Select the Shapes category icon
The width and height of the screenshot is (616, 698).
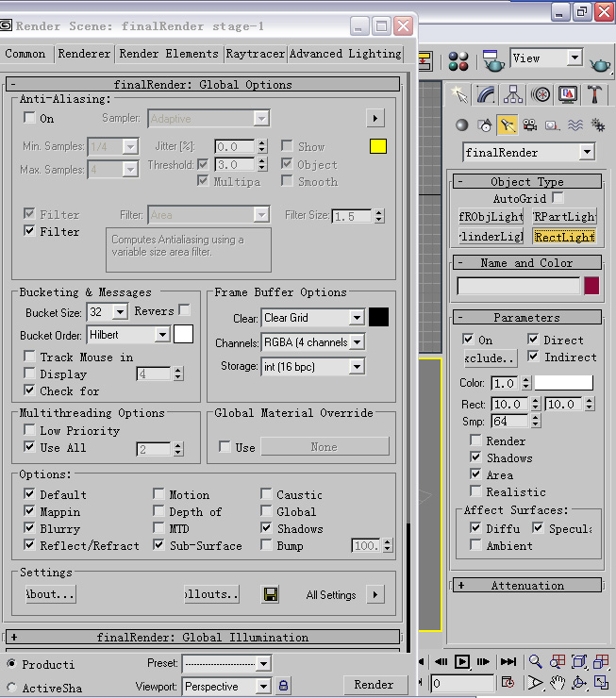pos(485,125)
